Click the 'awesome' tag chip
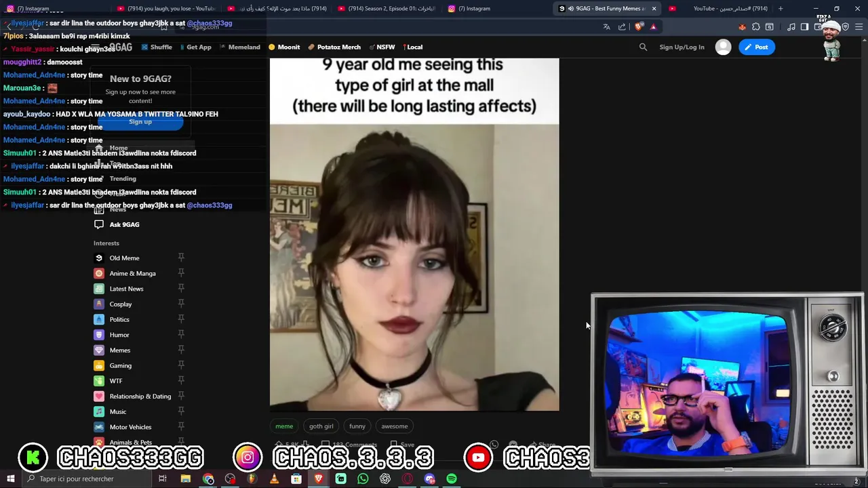Viewport: 868px width, 488px height. (x=395, y=426)
